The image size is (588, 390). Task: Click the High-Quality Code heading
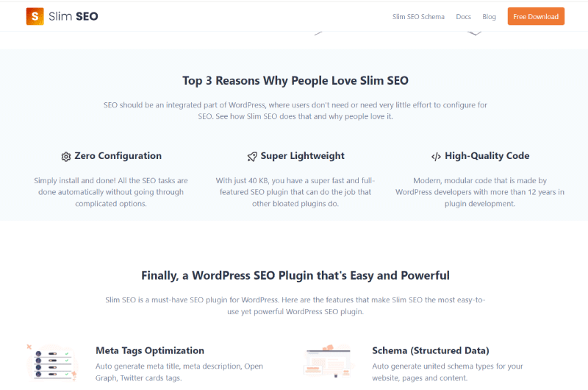tap(487, 156)
